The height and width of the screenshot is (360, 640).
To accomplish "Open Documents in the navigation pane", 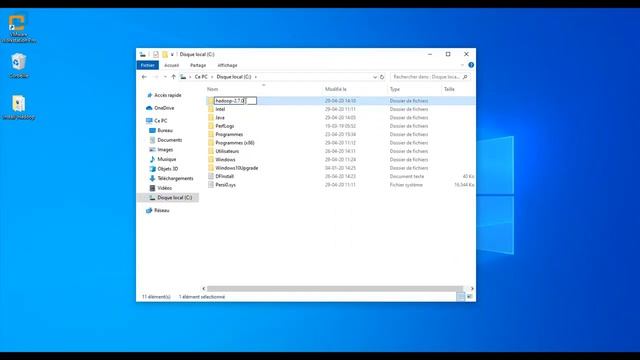I will 169,140.
